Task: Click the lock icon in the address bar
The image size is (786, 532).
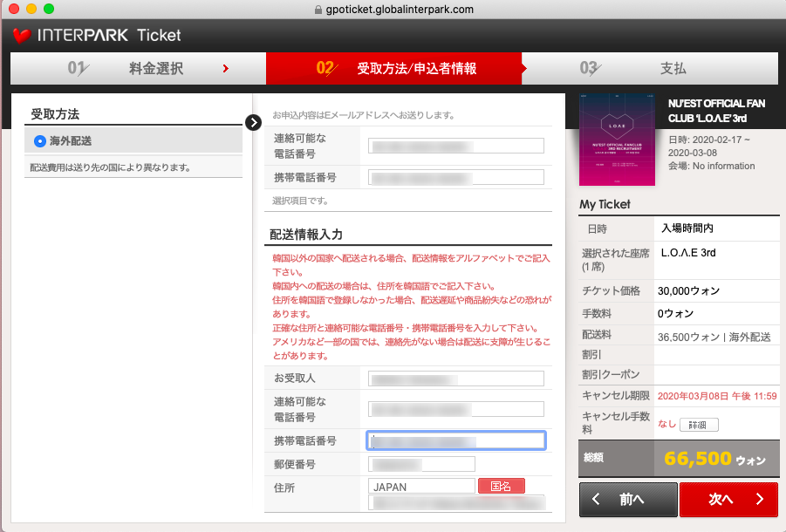Action: pos(318,10)
